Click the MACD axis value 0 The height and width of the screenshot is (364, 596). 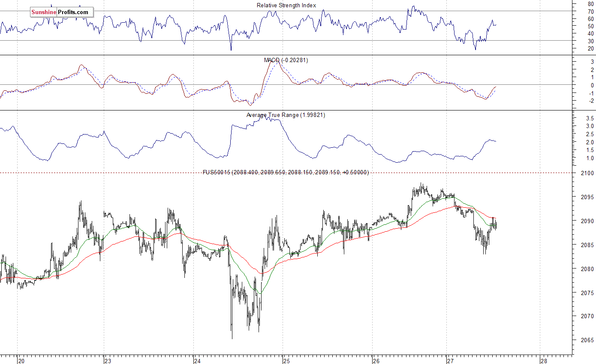(592, 85)
